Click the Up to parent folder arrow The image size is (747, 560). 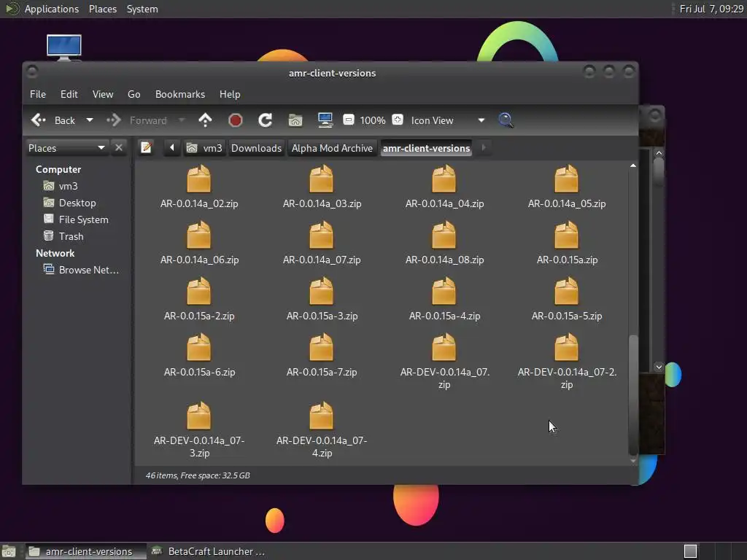(205, 120)
